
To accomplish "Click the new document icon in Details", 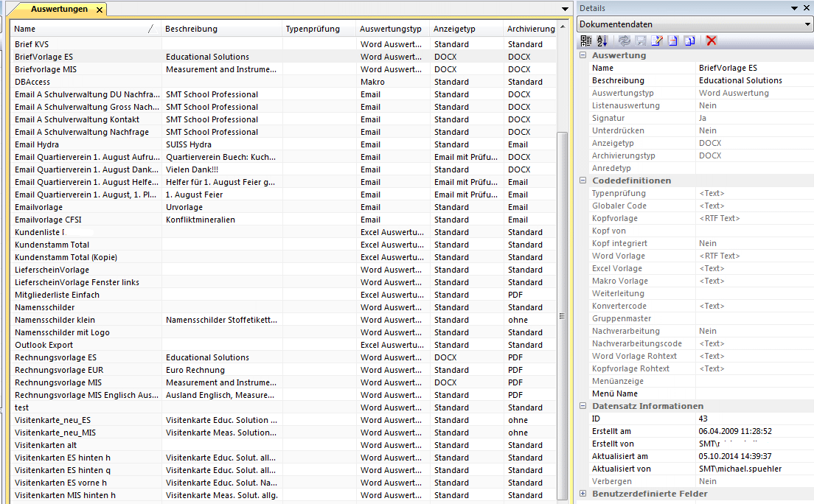I will 672,41.
